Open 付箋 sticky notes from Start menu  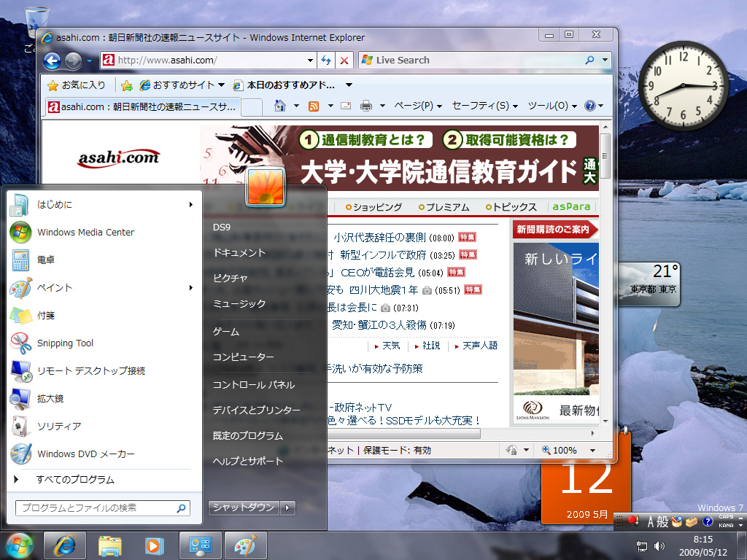102,315
